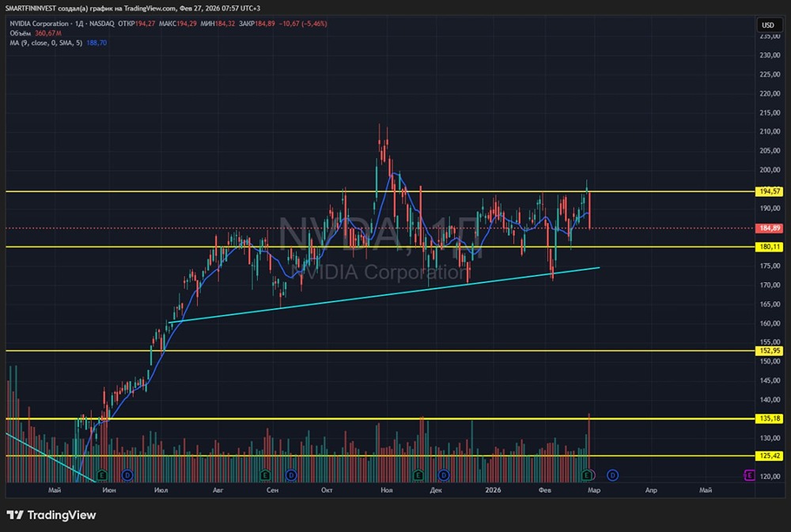The width and height of the screenshot is (791, 532).
Task: Click the Май 2025 time axis label
Action: [55, 490]
